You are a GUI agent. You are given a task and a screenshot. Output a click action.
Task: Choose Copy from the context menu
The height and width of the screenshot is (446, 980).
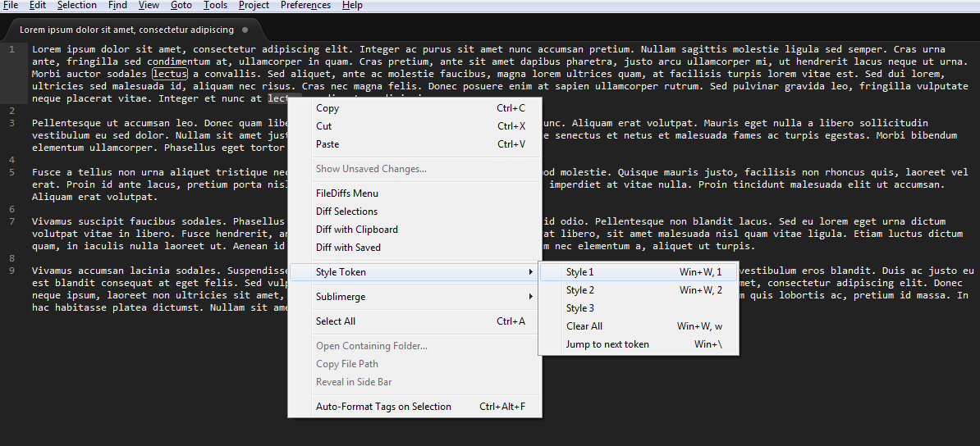[x=415, y=108]
